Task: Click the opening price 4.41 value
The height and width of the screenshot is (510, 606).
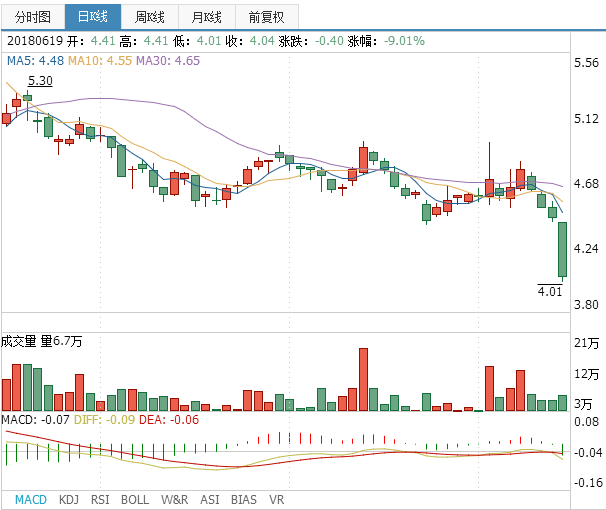Action: pyautogui.click(x=103, y=41)
